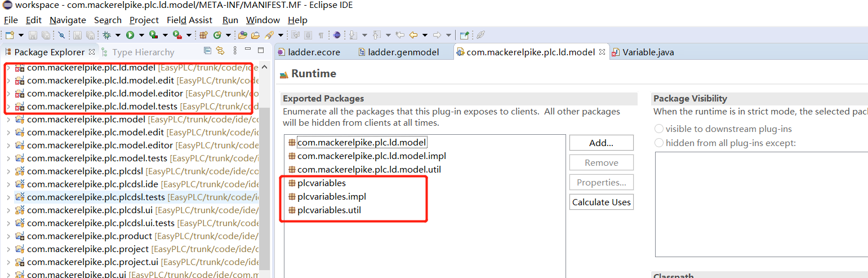
Task: Select 'visible to downstream plug-ins' radio
Action: click(659, 129)
